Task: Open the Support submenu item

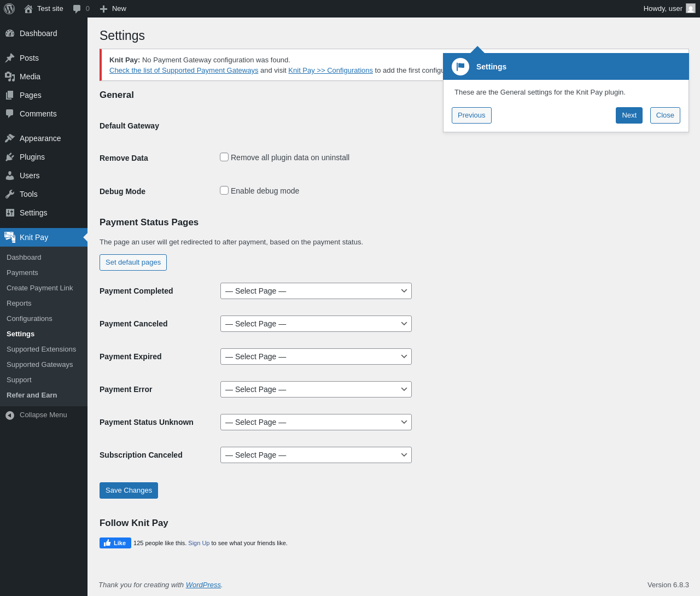Action: [x=19, y=380]
